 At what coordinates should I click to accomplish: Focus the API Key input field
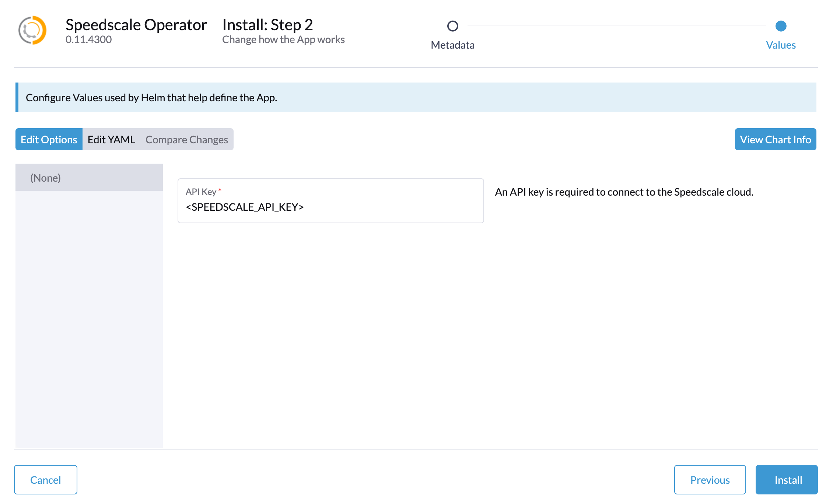point(331,201)
